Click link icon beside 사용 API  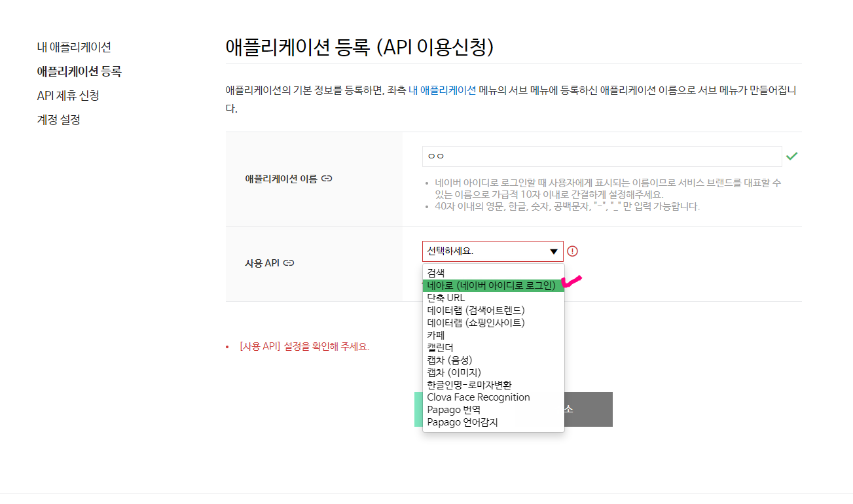click(x=289, y=263)
